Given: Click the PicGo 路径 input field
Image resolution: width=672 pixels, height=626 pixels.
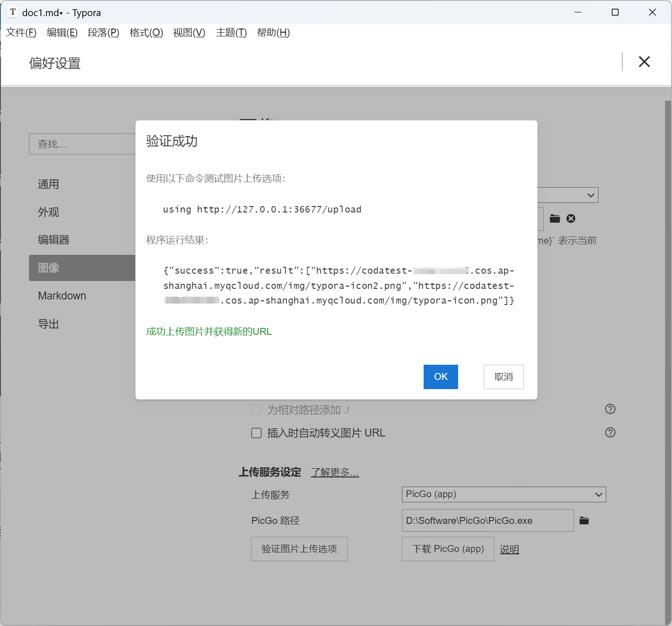Looking at the screenshot, I should pyautogui.click(x=488, y=521).
